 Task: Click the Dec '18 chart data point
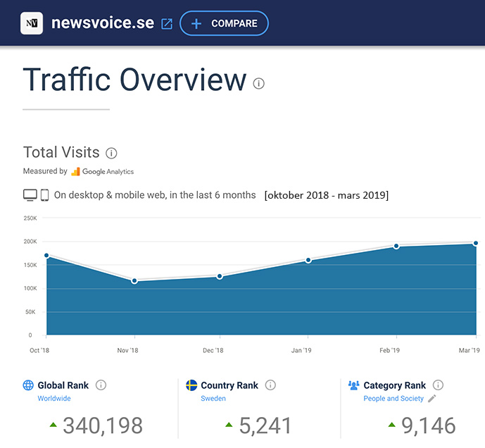tap(220, 276)
